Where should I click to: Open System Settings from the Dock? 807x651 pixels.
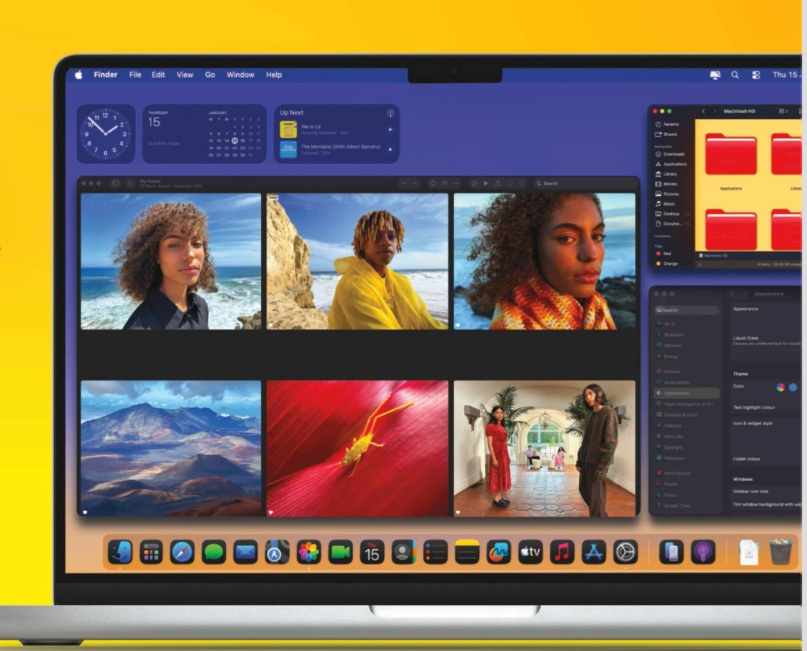point(626,552)
